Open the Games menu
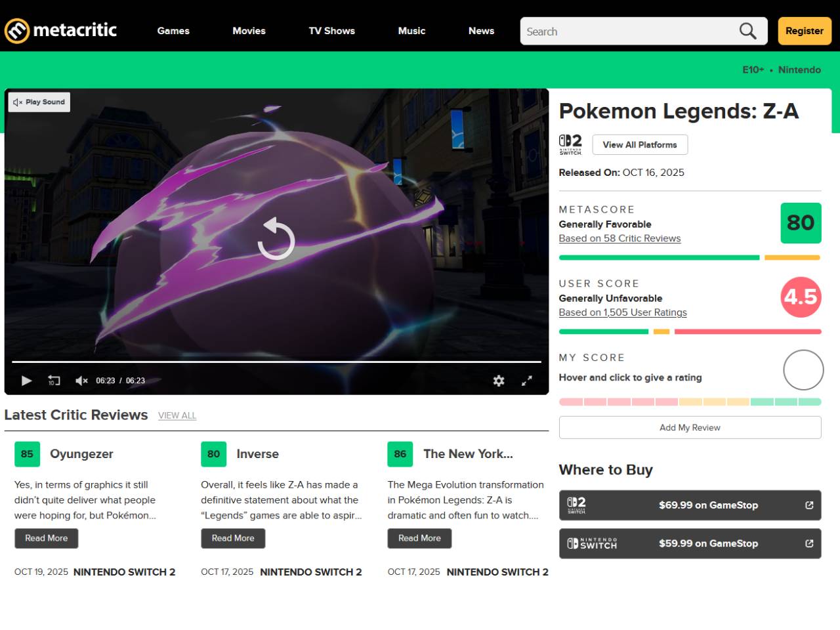Viewport: 840px width, 630px height. pyautogui.click(x=173, y=31)
